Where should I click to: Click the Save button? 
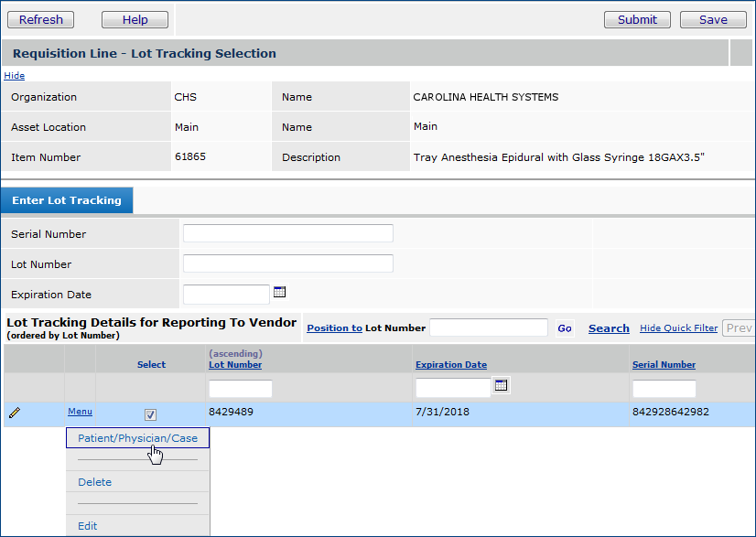(713, 19)
